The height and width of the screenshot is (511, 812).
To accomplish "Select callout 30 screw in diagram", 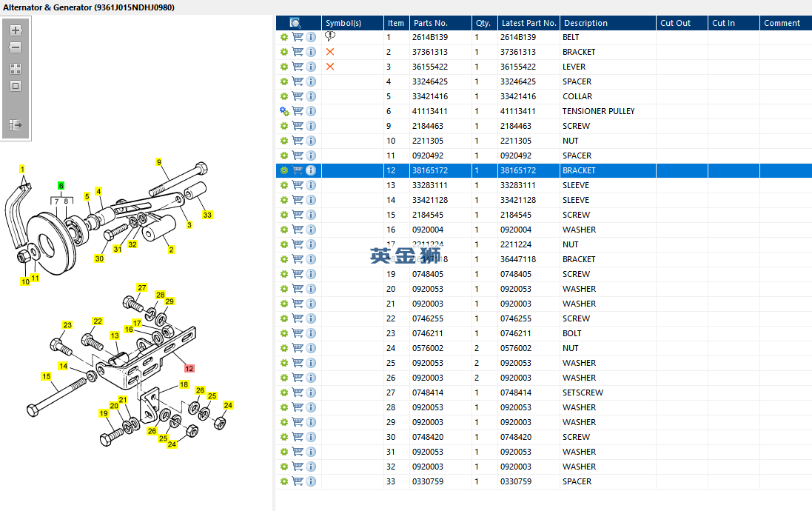I will [x=99, y=258].
